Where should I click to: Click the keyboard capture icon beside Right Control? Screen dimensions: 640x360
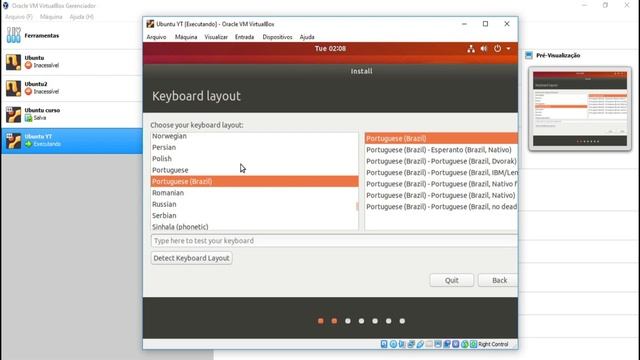point(473,344)
